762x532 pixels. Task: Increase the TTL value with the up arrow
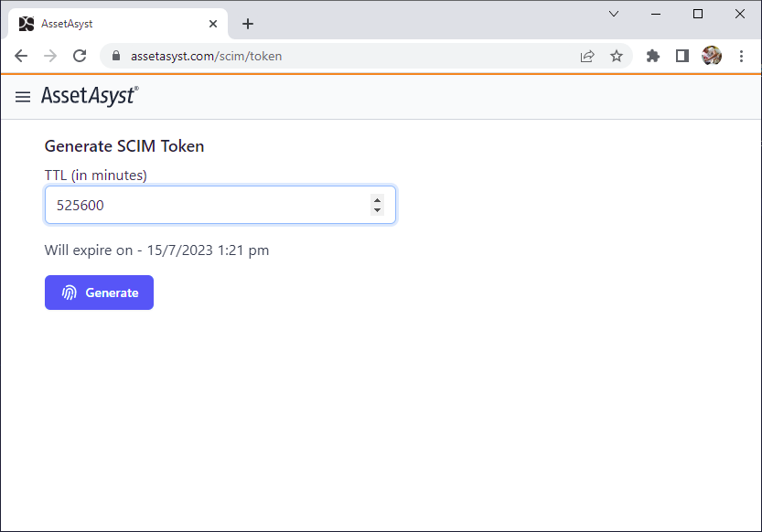[377, 200]
